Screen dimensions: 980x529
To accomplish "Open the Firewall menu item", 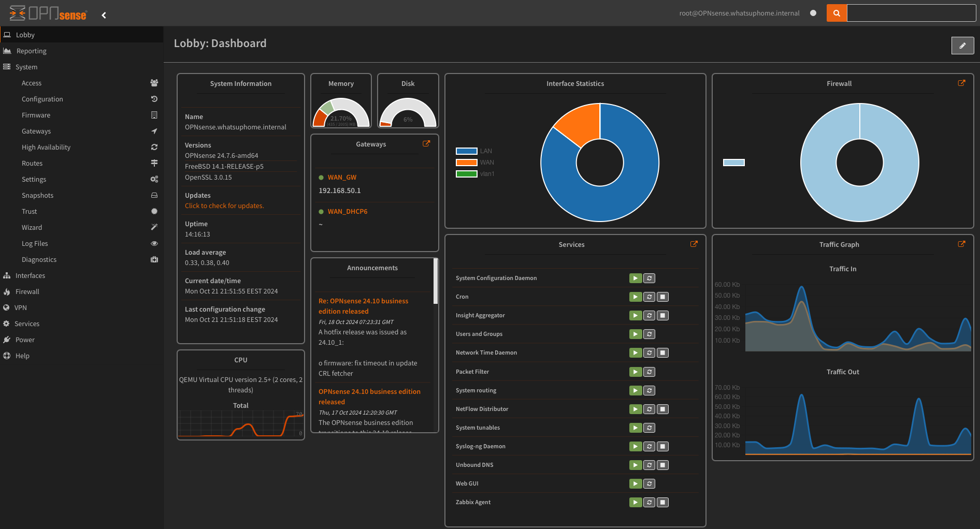I will pos(27,291).
